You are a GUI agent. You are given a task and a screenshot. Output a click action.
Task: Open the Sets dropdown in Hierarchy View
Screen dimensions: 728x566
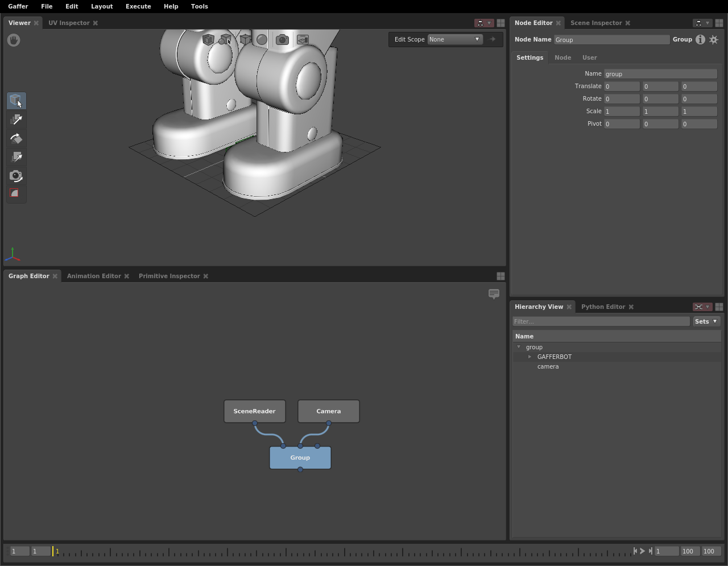click(706, 321)
